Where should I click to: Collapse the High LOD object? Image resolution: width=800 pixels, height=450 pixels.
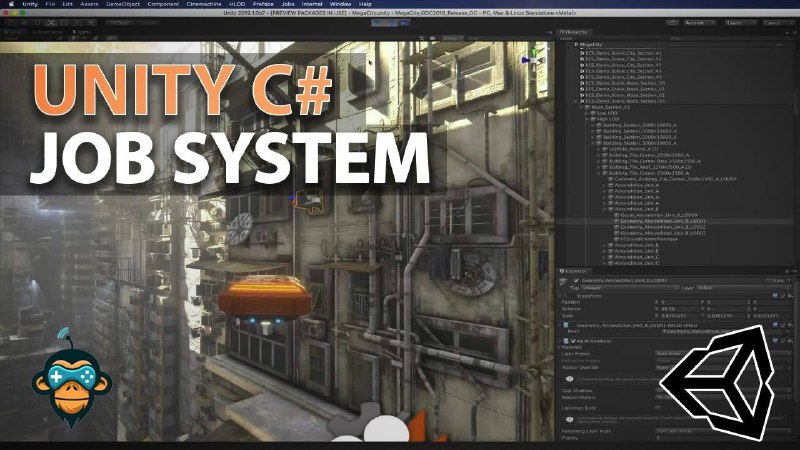587,119
